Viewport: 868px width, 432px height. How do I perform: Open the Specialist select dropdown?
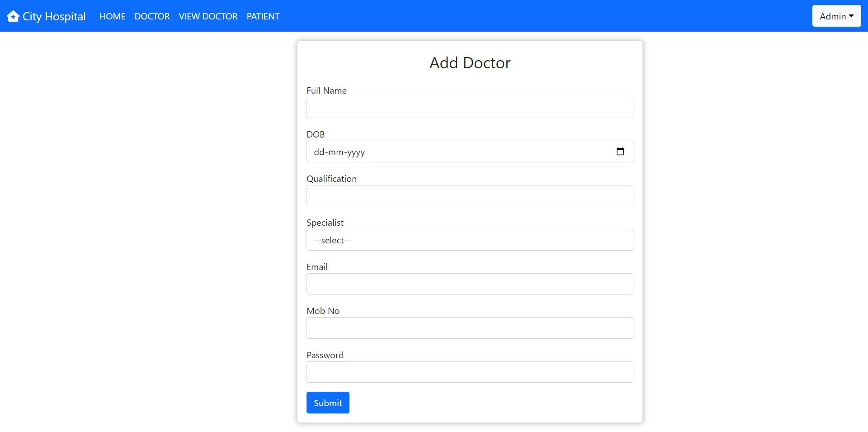tap(470, 240)
